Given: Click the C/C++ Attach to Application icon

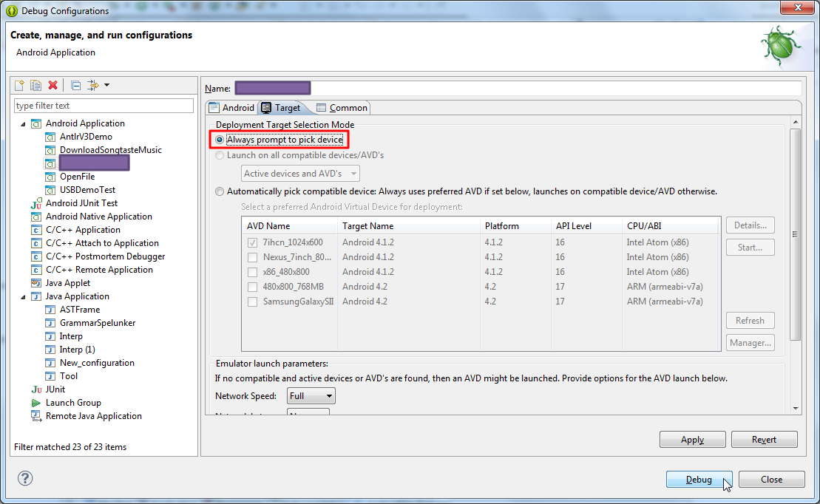Looking at the screenshot, I should coord(36,244).
